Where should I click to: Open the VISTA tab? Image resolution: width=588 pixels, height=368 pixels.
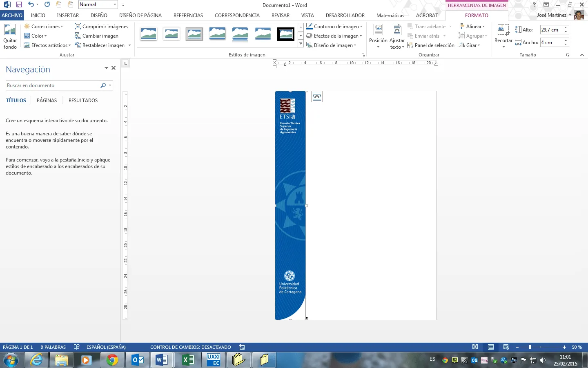[x=307, y=15]
